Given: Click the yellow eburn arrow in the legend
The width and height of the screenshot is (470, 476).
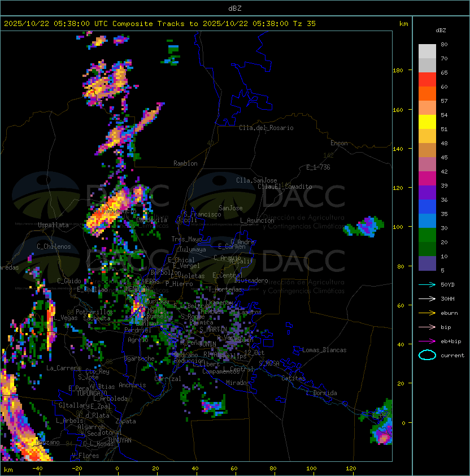Looking at the screenshot, I should coord(427,313).
